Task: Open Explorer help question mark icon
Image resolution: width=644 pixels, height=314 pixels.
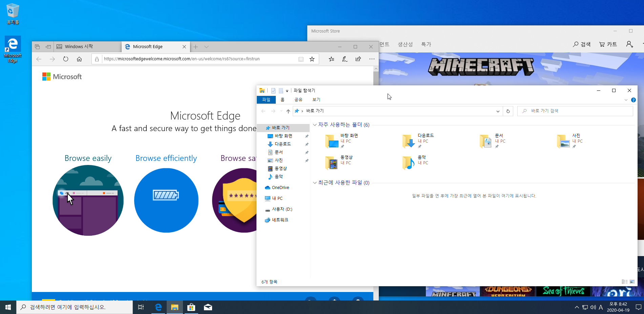Action: 633,100
